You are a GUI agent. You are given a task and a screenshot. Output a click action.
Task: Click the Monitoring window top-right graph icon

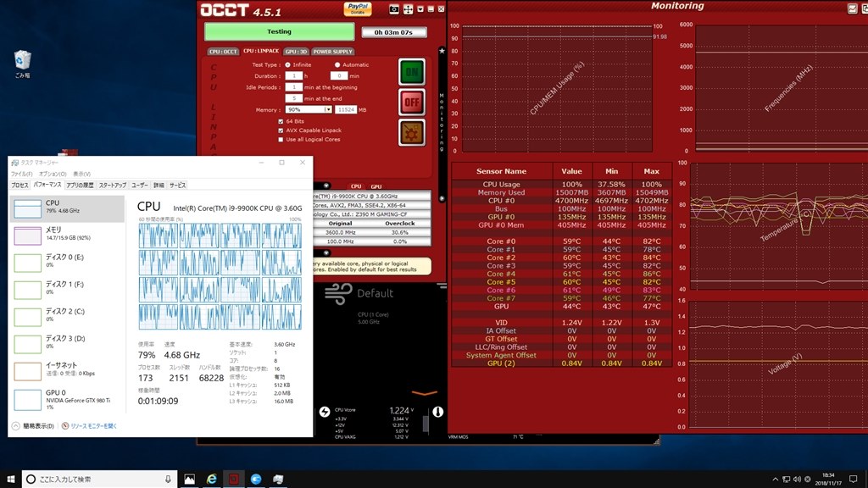click(852, 8)
